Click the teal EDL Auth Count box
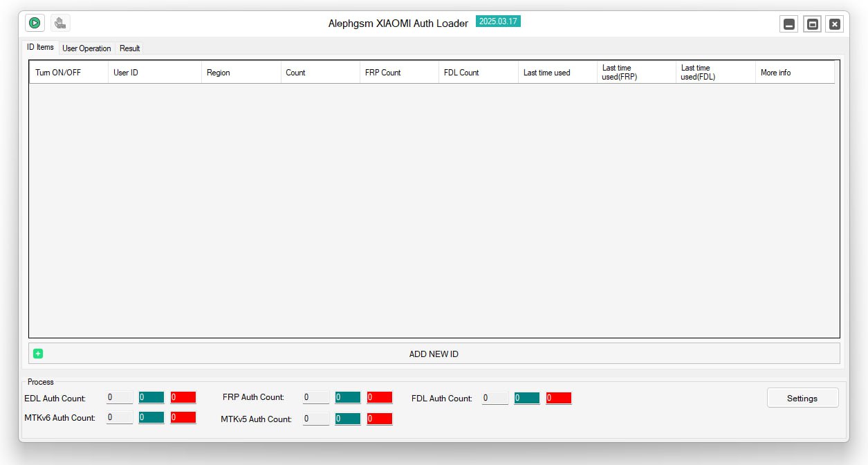The width and height of the screenshot is (868, 465). pyautogui.click(x=151, y=397)
